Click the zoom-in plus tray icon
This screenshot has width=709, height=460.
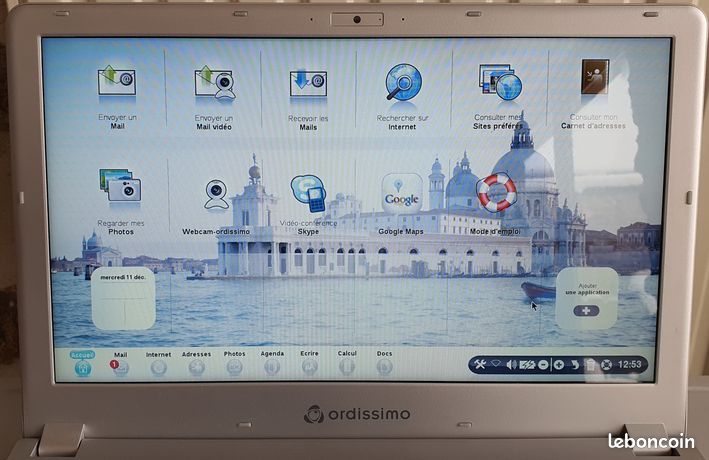(x=559, y=365)
